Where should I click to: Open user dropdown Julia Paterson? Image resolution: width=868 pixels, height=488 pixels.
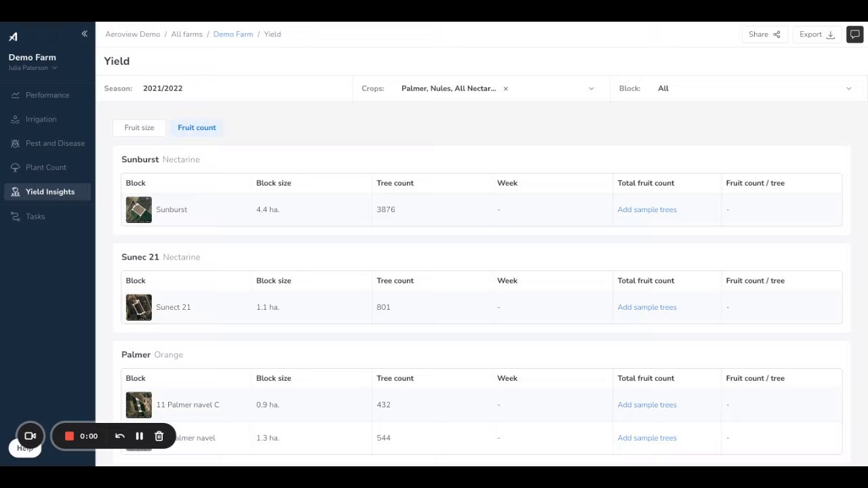pyautogui.click(x=33, y=68)
